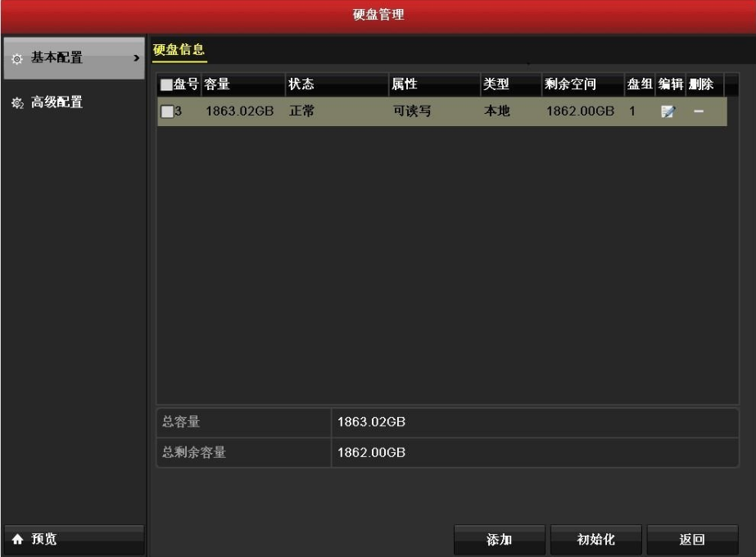756x557 pixels.
Task: Select the 1863.02GB capacity cell in disk row
Action: point(239,111)
